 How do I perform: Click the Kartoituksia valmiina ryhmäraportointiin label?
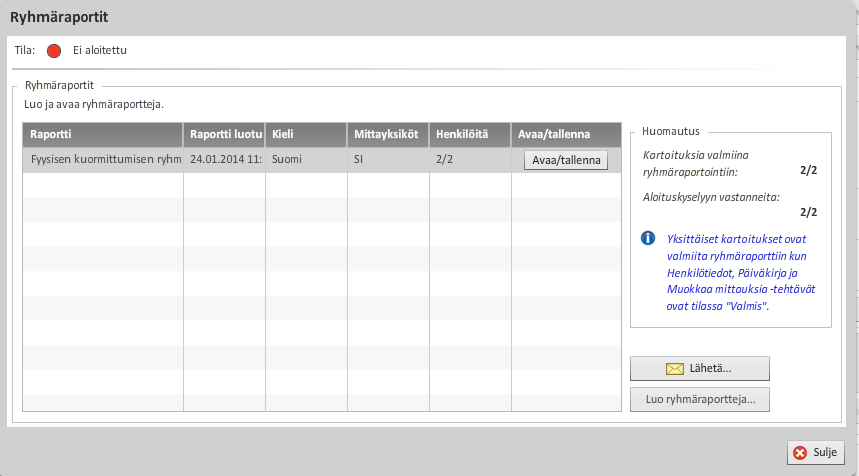696,163
